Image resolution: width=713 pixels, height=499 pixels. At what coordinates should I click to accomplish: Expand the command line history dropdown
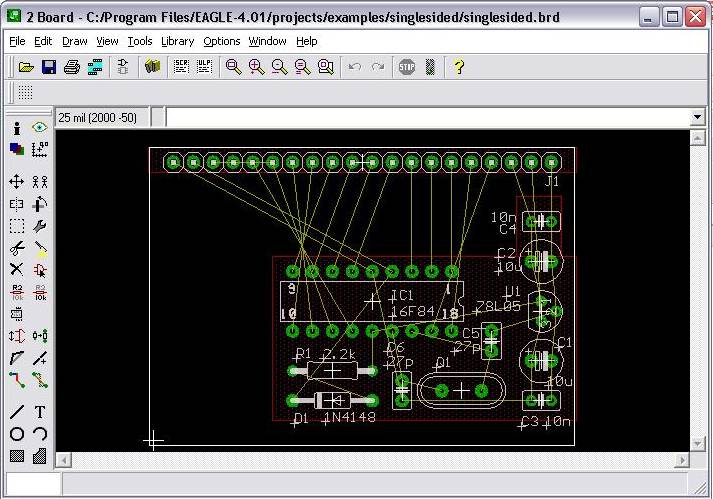click(x=697, y=117)
